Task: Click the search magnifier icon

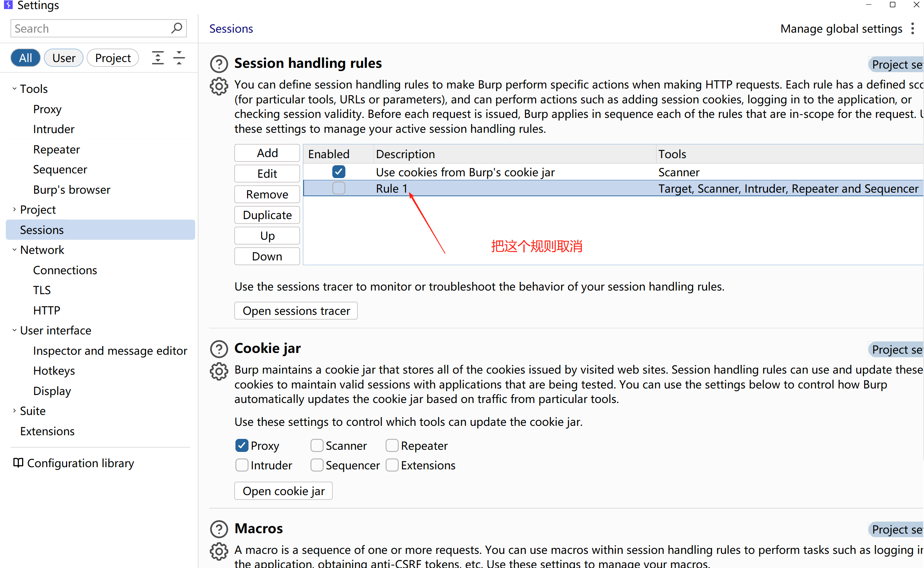Action: click(177, 28)
